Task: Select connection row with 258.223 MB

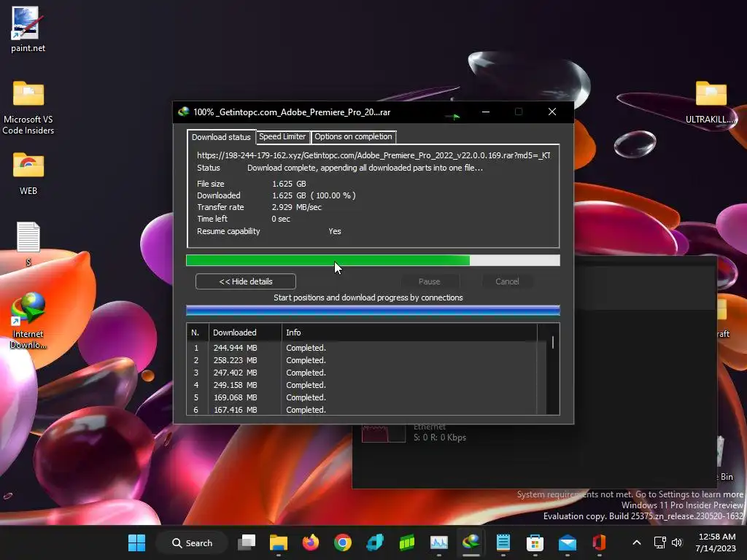Action: (x=362, y=360)
